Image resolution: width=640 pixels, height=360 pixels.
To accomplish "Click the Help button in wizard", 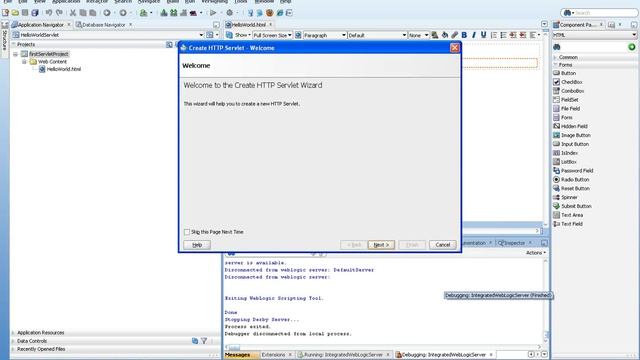I will click(x=197, y=245).
